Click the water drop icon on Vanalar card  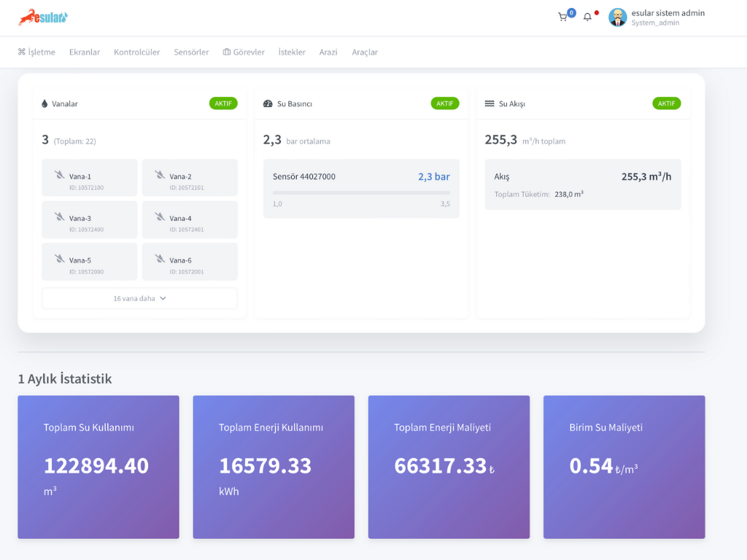pos(45,103)
